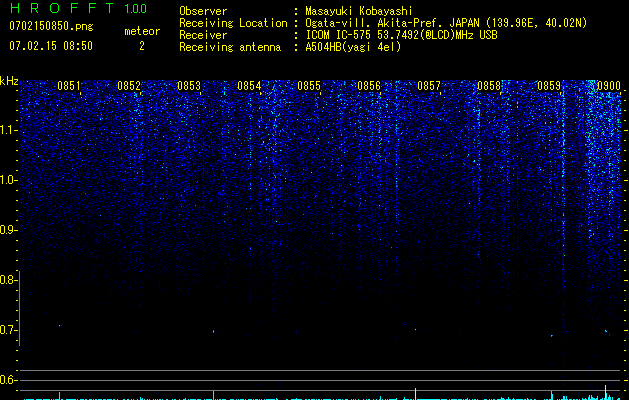
Task: Click the 0859 time marker
Action: (549, 86)
